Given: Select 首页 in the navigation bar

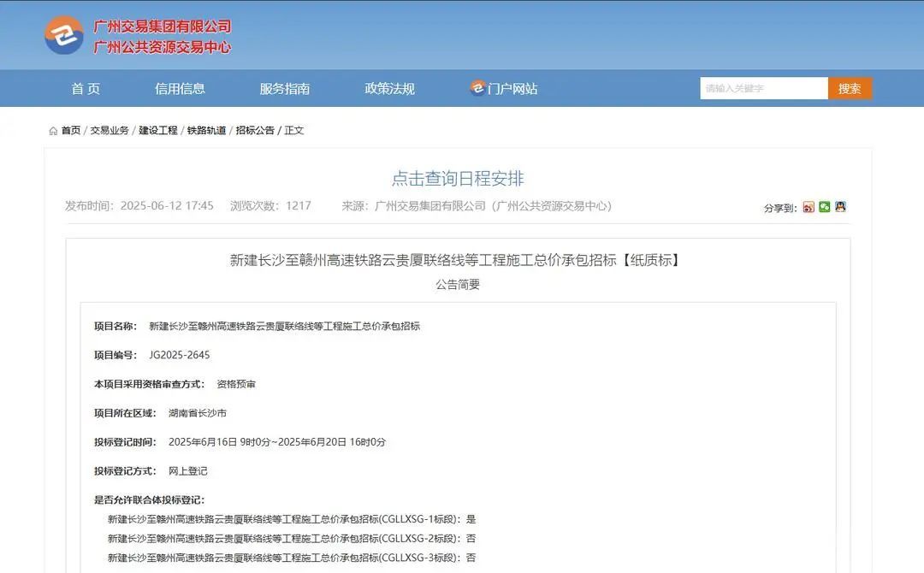Looking at the screenshot, I should pyautogui.click(x=85, y=88).
